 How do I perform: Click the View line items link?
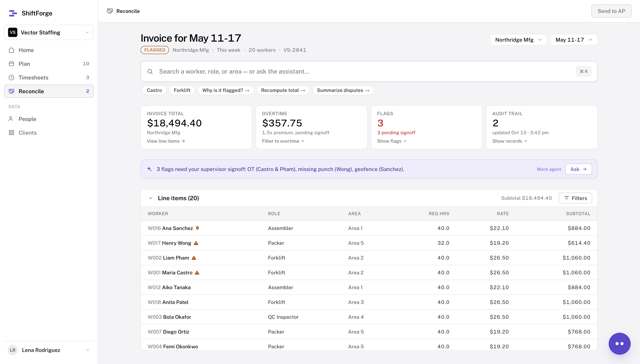pyautogui.click(x=166, y=141)
